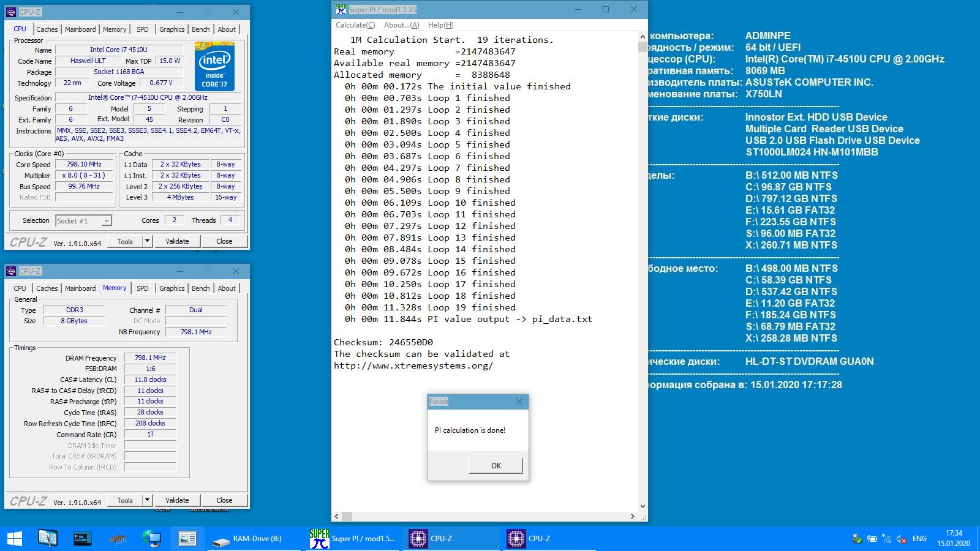This screenshot has width=980, height=551.
Task: Click the top CPU-Z window title icon
Action: [x=10, y=12]
